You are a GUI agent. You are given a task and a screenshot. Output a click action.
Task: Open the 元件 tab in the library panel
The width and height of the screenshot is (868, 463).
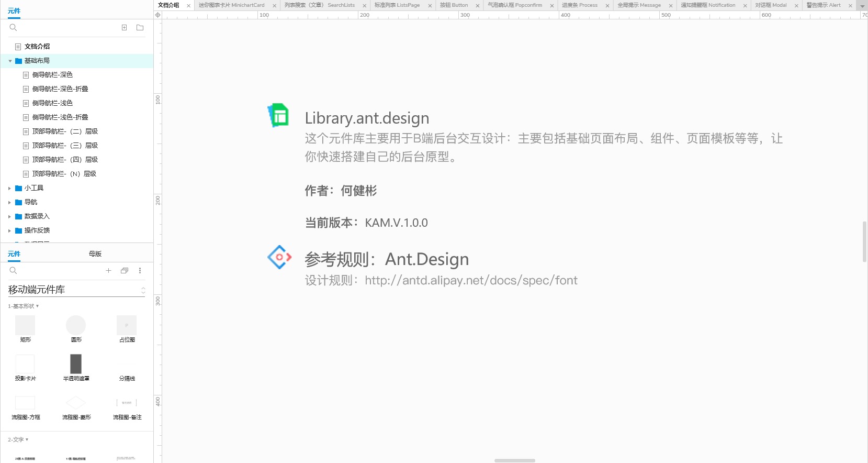coord(14,254)
